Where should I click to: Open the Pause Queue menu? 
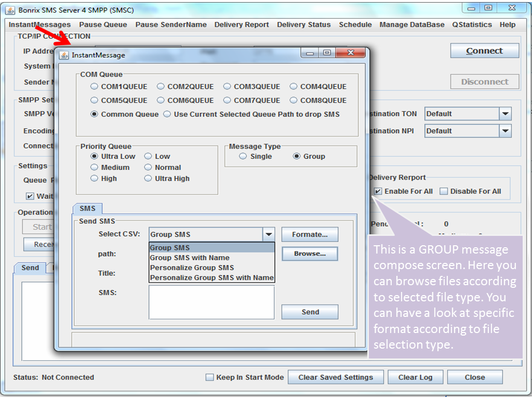(x=103, y=25)
